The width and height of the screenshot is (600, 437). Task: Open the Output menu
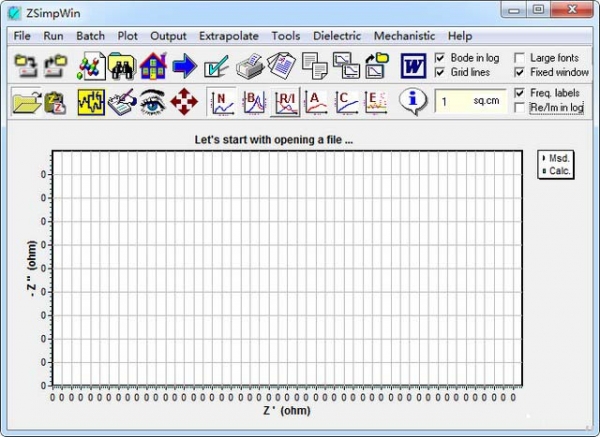click(x=168, y=36)
